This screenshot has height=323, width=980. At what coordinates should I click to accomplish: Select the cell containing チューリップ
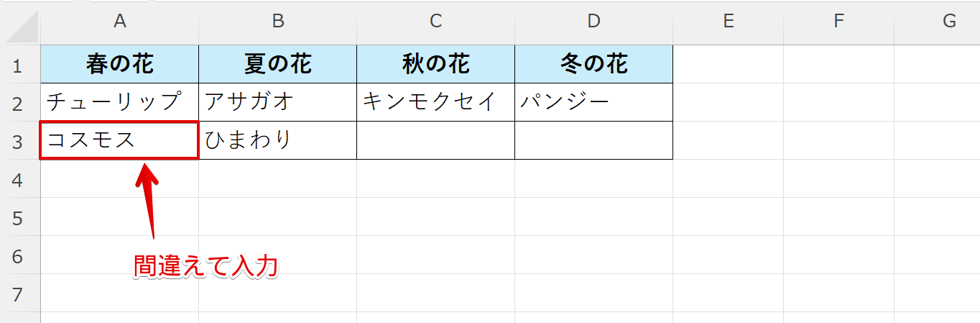click(x=120, y=102)
